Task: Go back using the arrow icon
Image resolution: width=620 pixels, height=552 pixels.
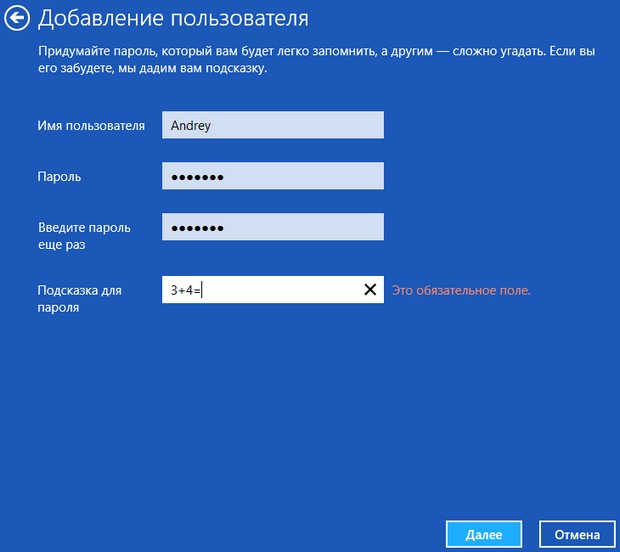Action: click(15, 18)
